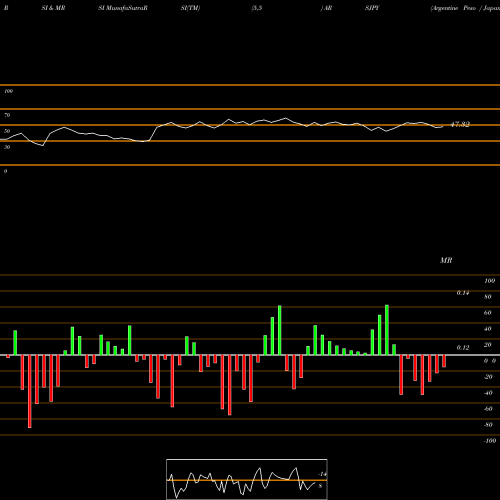Click the -14 label in mini chart
The width and height of the screenshot is (500, 500).
tap(322, 474)
